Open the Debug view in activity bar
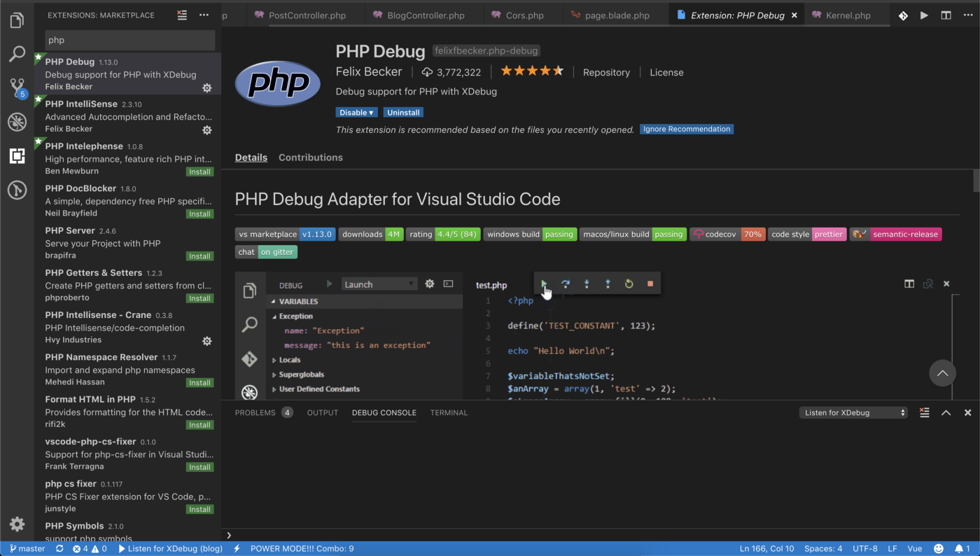This screenshot has height=556, width=980. click(x=17, y=122)
